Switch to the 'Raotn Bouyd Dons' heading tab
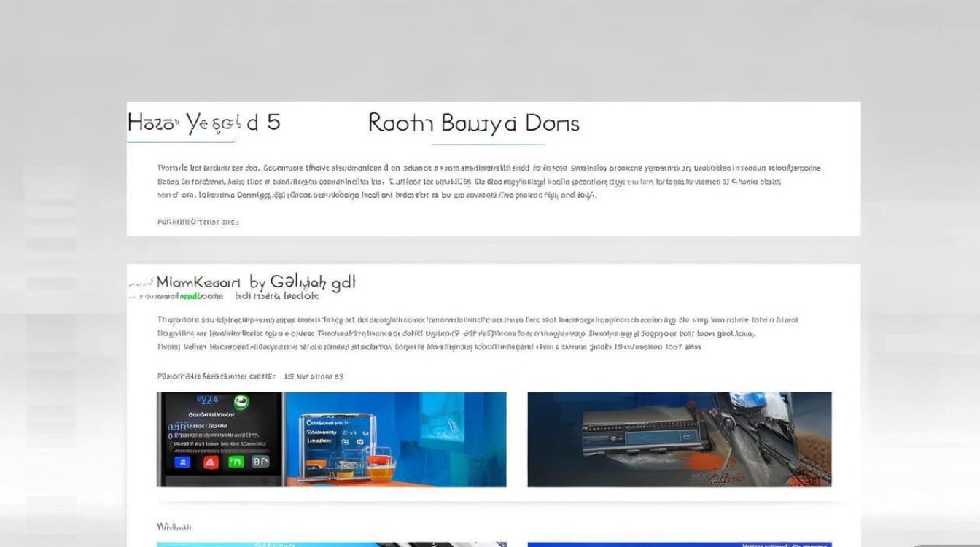 [473, 123]
